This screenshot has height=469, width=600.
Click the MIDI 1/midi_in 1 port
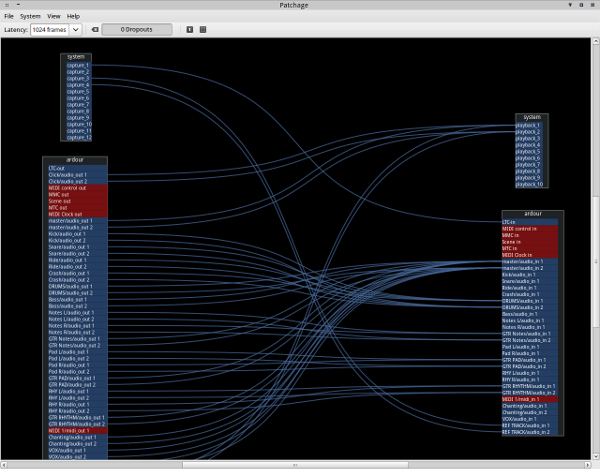[x=530, y=399]
